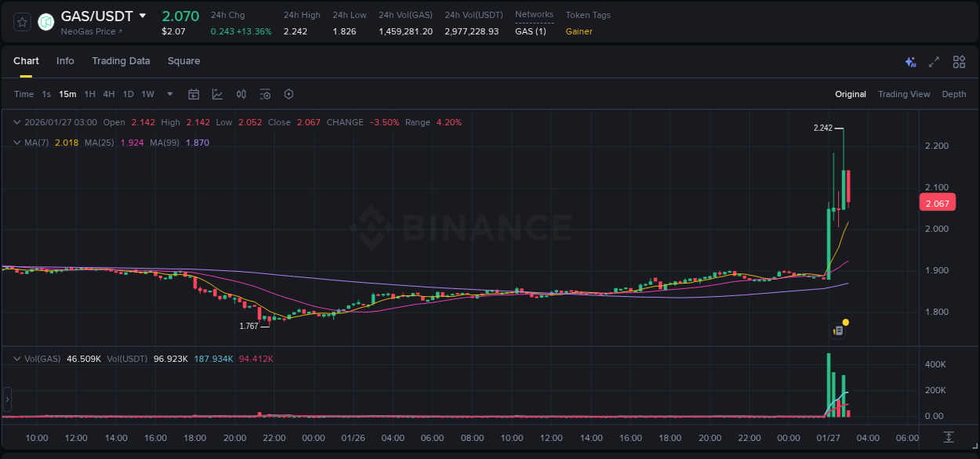
Task: Open candlestick display options icon
Action: pyautogui.click(x=241, y=94)
